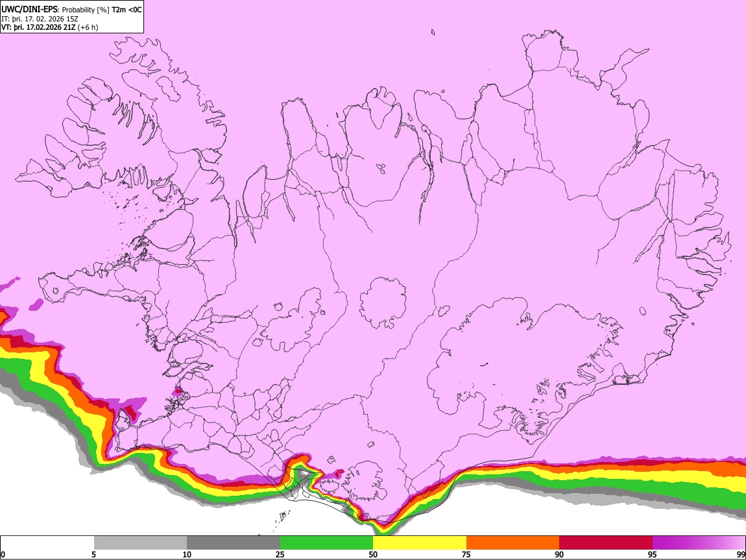Screen dimensions: 746x560
Task: Click the dark gray 10–25 legend segment
Action: (x=234, y=543)
